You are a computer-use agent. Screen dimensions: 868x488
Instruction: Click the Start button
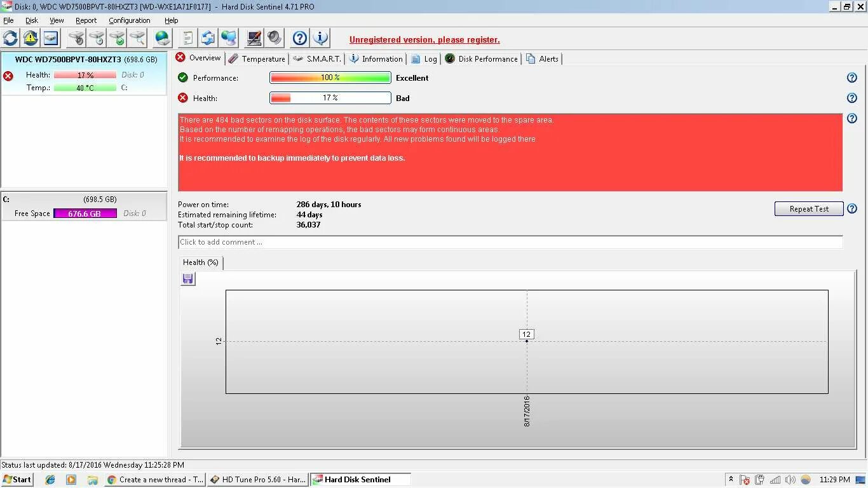(17, 480)
